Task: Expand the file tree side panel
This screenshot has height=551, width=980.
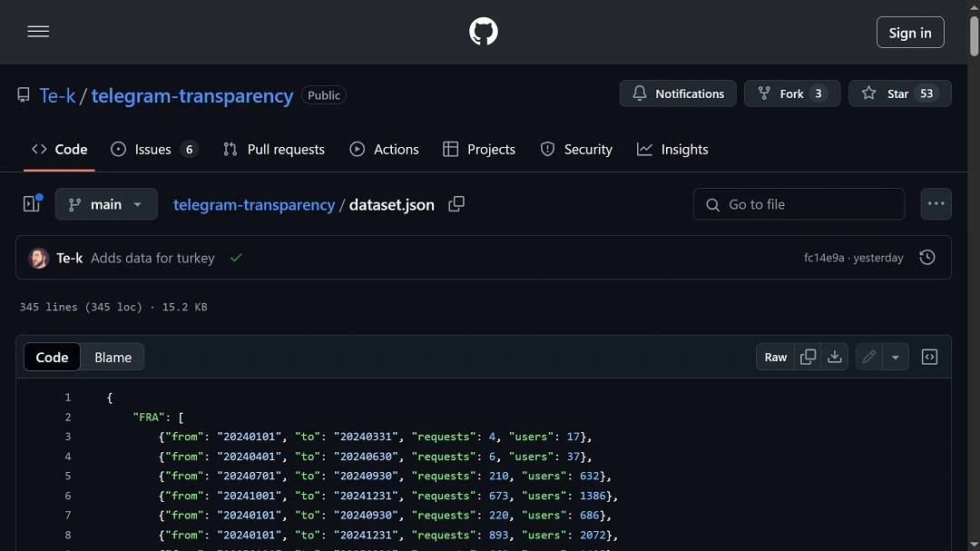Action: coord(32,204)
